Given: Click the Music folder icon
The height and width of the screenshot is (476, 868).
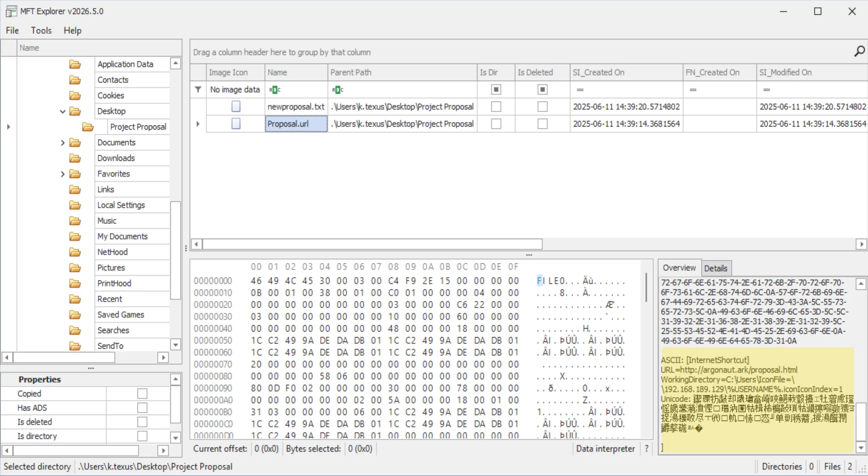Looking at the screenshot, I should (75, 221).
